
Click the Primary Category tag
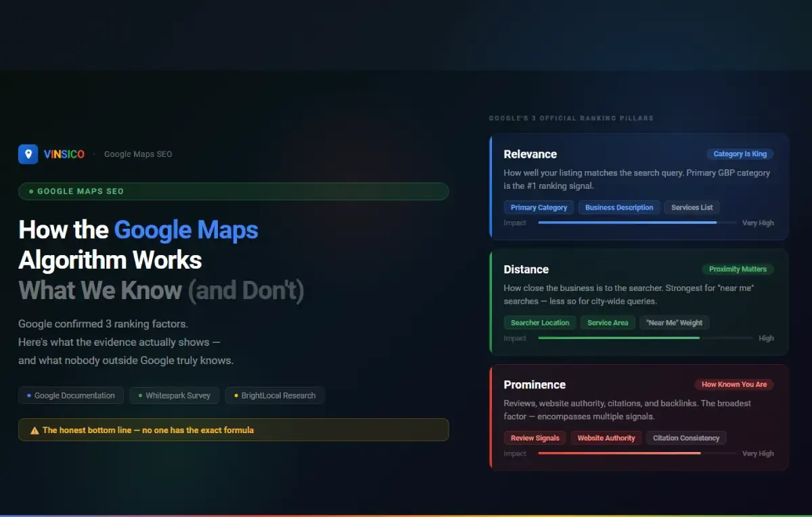point(539,208)
